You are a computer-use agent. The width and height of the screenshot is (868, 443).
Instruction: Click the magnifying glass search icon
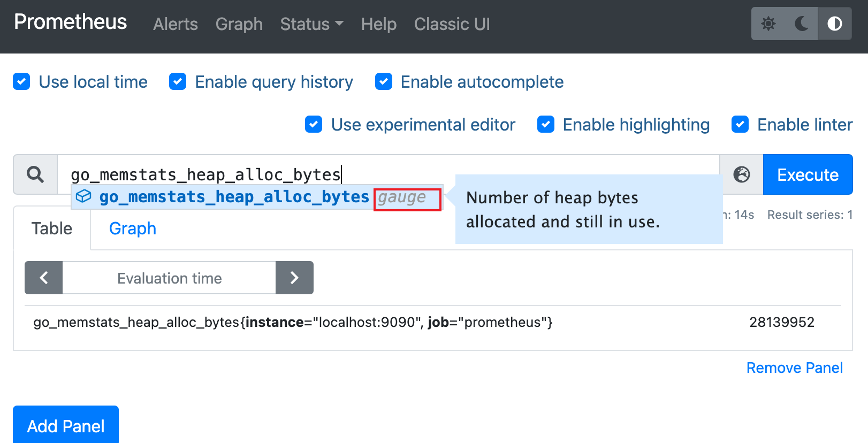pyautogui.click(x=35, y=174)
